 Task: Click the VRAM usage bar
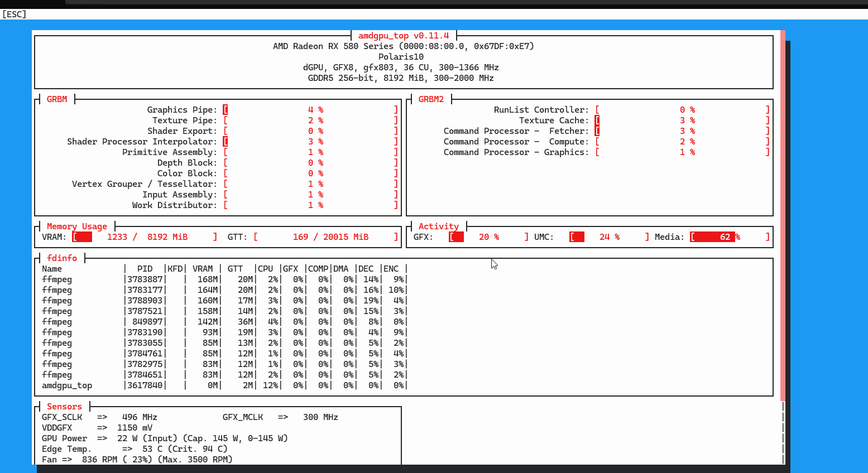(x=145, y=237)
